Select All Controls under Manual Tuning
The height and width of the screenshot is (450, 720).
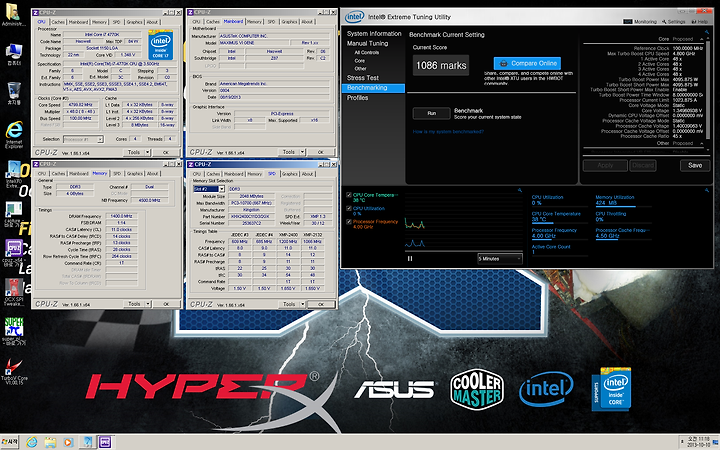pos(367,52)
